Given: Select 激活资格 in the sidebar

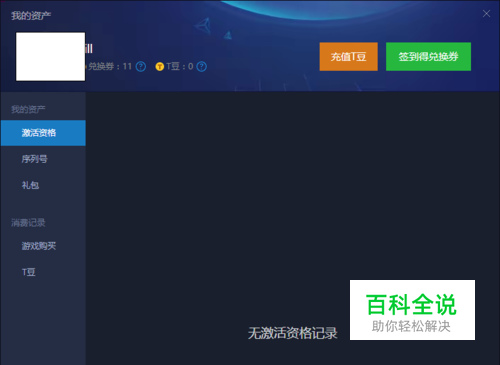Looking at the screenshot, I should [x=43, y=133].
